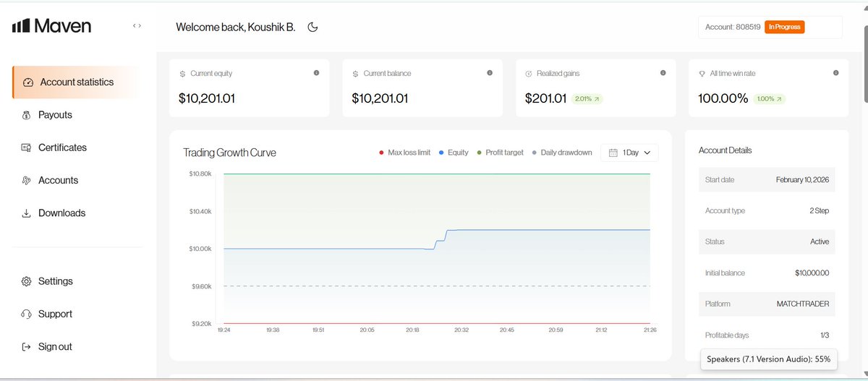Click the In Progress status badge
This screenshot has height=381, width=868.
coord(784,27)
